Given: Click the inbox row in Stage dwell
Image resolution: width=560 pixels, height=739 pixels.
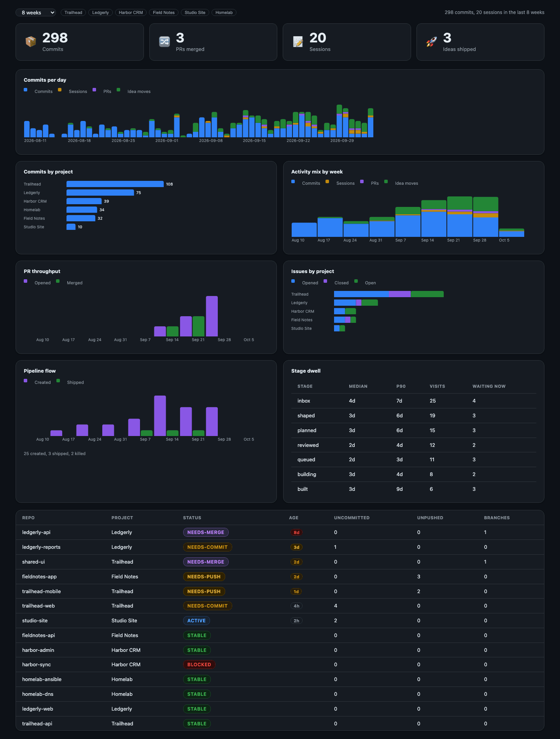Looking at the screenshot, I should click(x=414, y=401).
